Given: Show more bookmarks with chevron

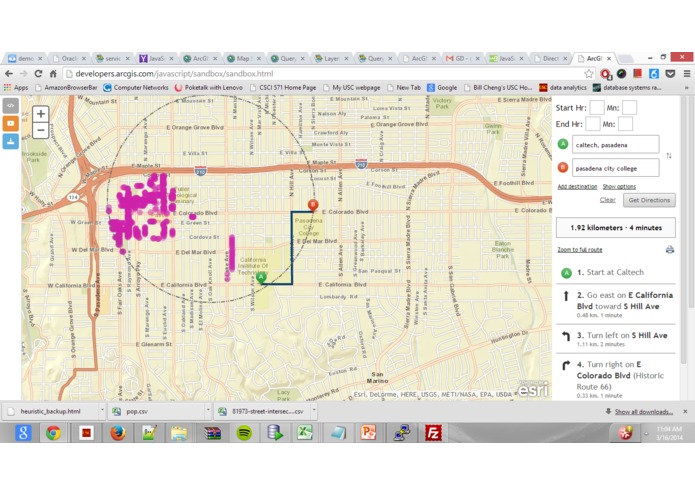Looking at the screenshot, I should (687, 88).
